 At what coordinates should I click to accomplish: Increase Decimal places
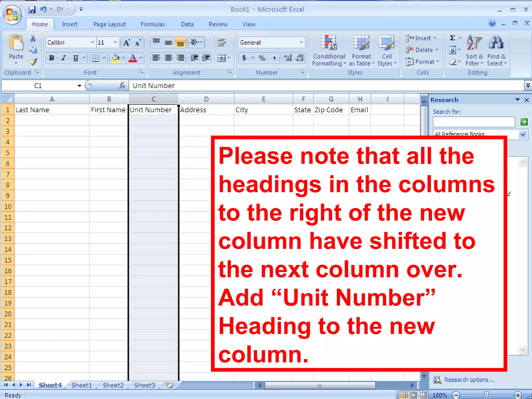(x=288, y=58)
